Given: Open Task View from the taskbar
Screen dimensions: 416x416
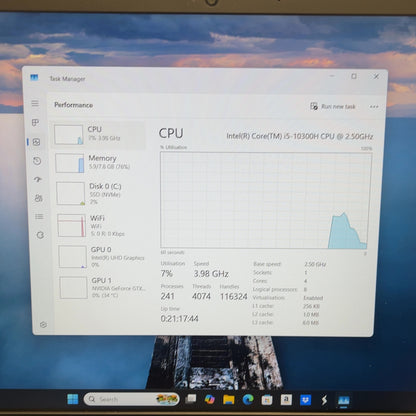Looking at the screenshot, I should click(x=191, y=399).
